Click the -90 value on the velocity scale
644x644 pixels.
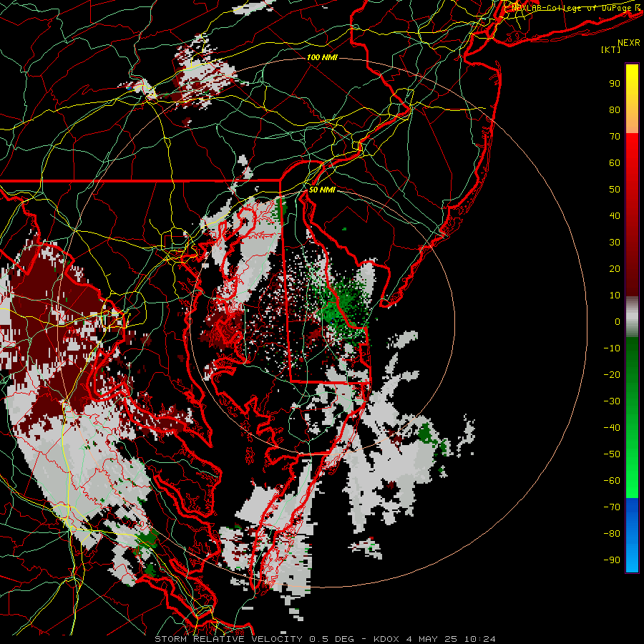tap(612, 560)
